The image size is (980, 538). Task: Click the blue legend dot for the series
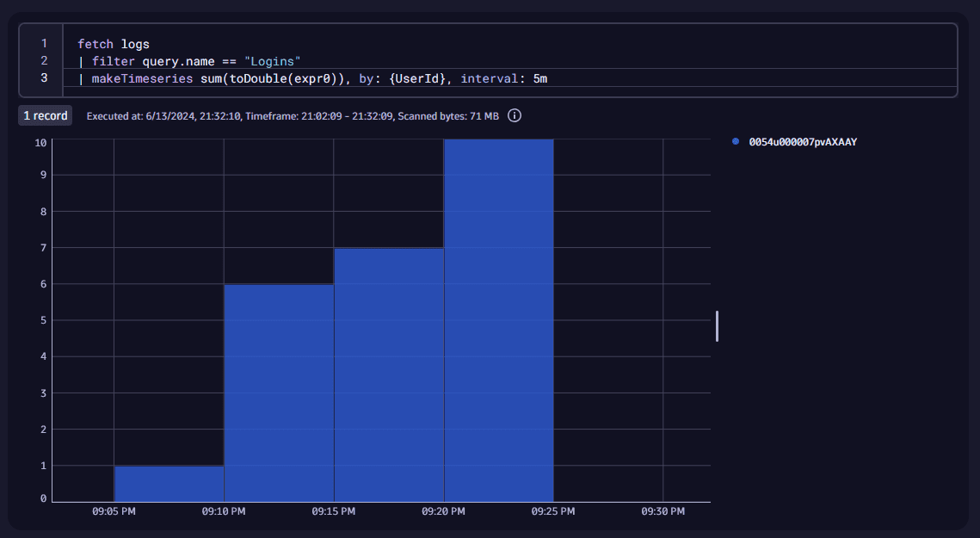736,142
